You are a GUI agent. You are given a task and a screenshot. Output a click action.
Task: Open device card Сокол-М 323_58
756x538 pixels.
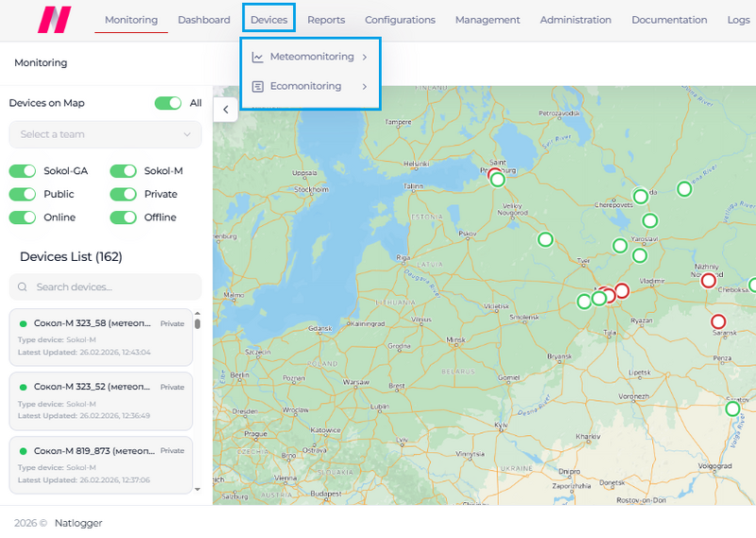pyautogui.click(x=101, y=338)
